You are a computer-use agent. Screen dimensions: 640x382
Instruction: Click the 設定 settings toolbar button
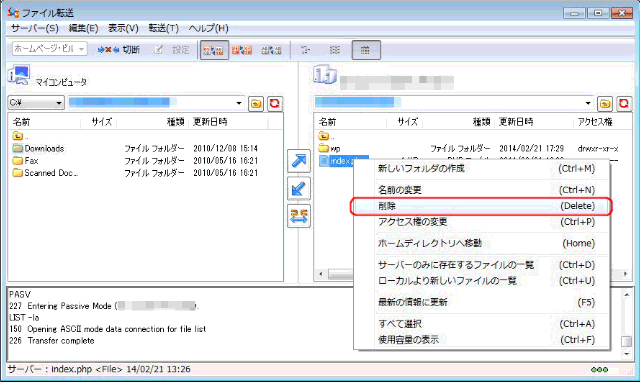click(172, 50)
